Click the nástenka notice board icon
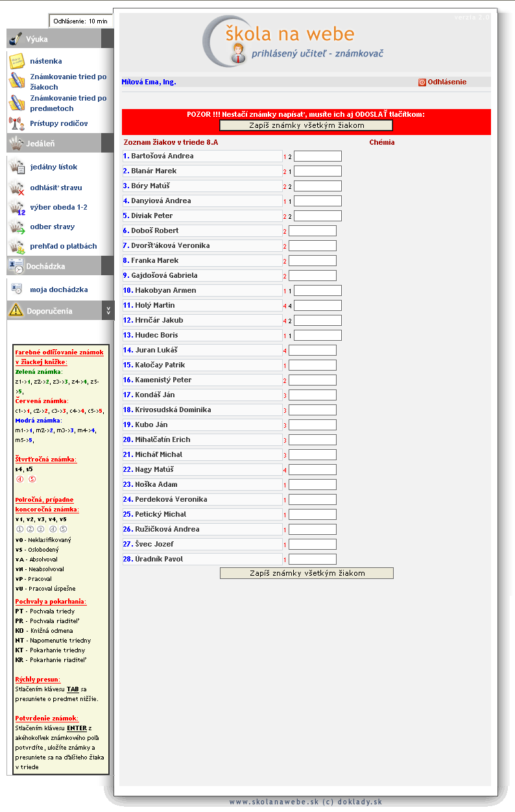515x812 pixels. click(x=17, y=62)
